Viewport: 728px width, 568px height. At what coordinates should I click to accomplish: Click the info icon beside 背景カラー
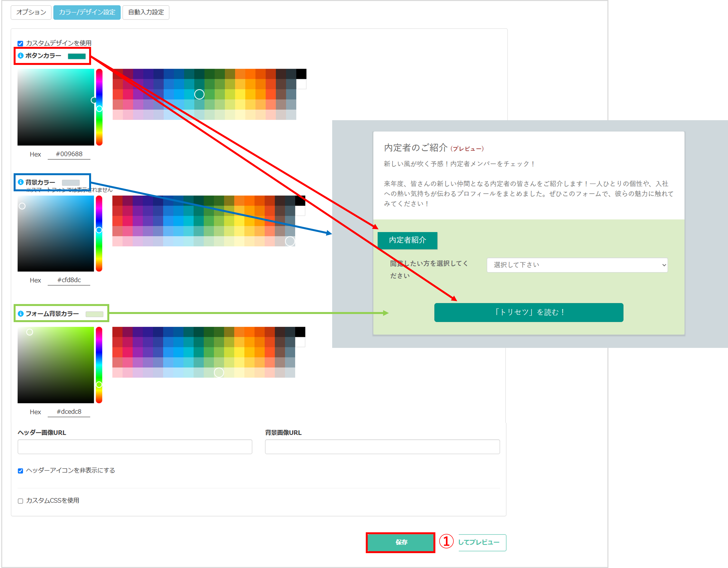[21, 182]
